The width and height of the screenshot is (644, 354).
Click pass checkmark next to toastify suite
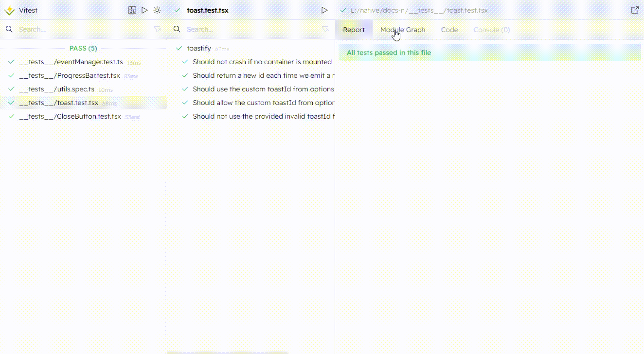tap(179, 48)
